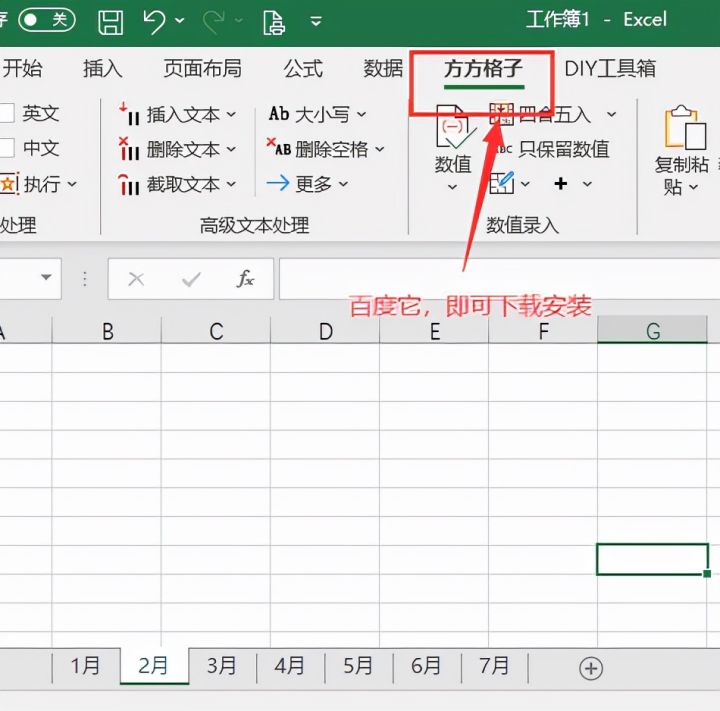Select column C header
Viewport: 720px width, 711px height.
216,331
